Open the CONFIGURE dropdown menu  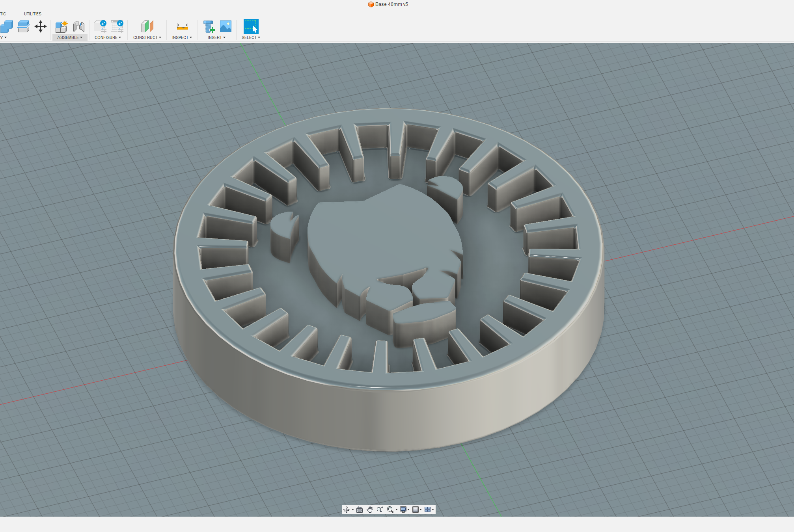[x=108, y=37]
